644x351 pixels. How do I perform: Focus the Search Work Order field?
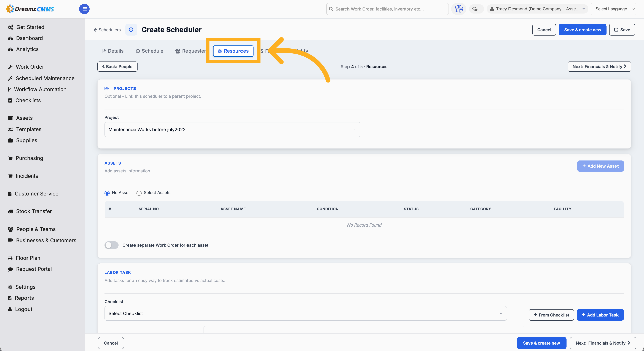[x=387, y=9]
